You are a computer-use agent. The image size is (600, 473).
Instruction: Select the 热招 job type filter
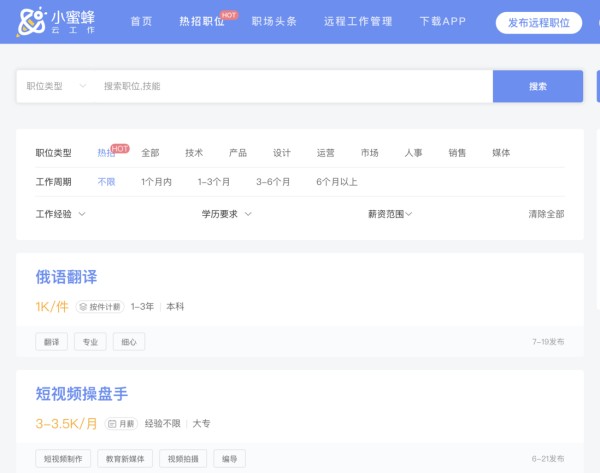pyautogui.click(x=106, y=153)
